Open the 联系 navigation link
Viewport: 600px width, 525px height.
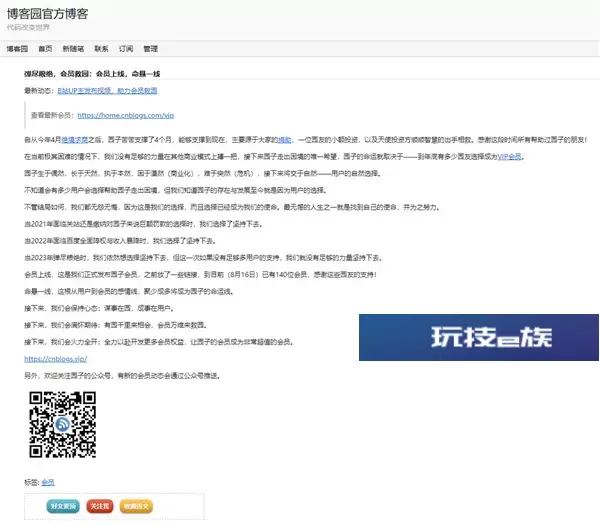(101, 47)
